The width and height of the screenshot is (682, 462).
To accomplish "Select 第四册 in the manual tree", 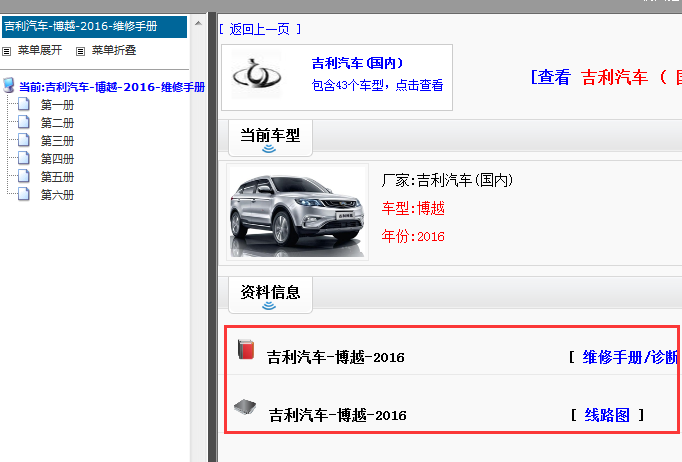I will click(57, 159).
